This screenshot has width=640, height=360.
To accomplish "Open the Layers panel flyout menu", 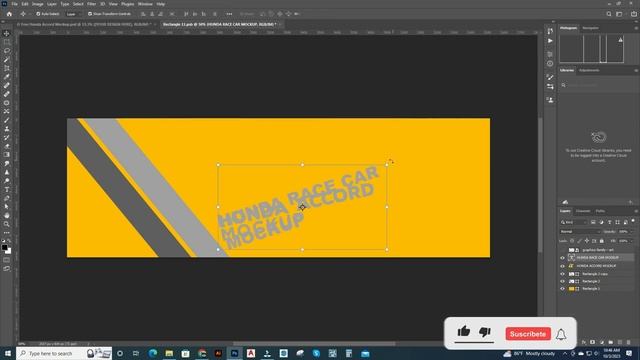I will click(636, 211).
